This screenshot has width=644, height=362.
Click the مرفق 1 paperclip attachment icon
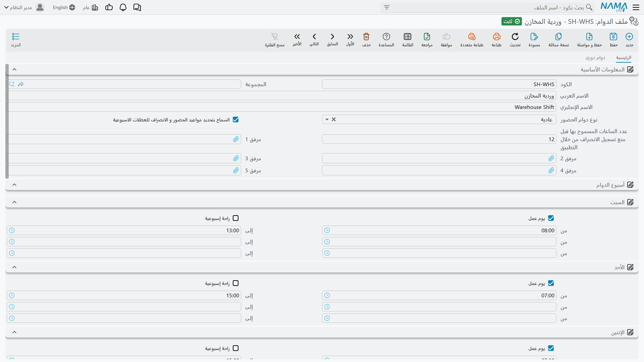236,139
